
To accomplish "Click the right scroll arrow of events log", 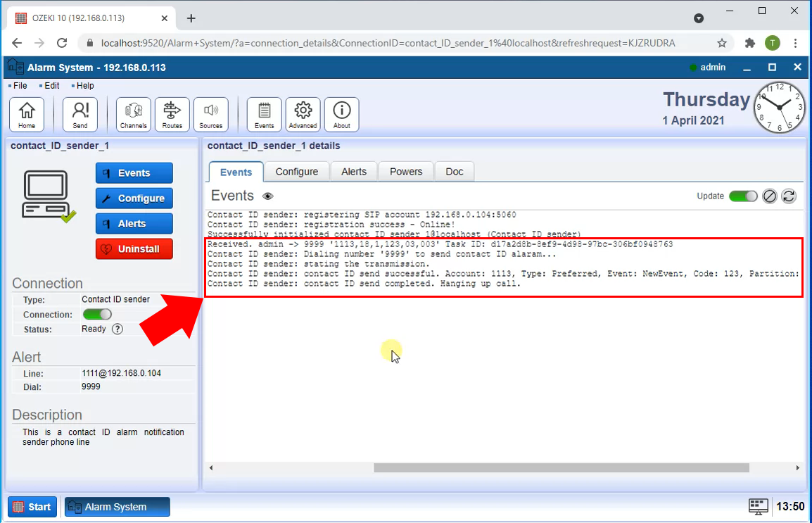I will click(x=797, y=467).
